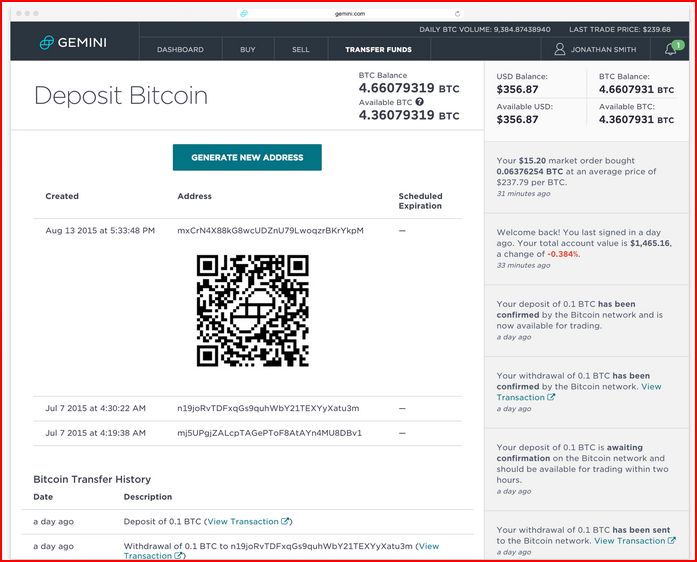Open the Buy tab

click(248, 49)
